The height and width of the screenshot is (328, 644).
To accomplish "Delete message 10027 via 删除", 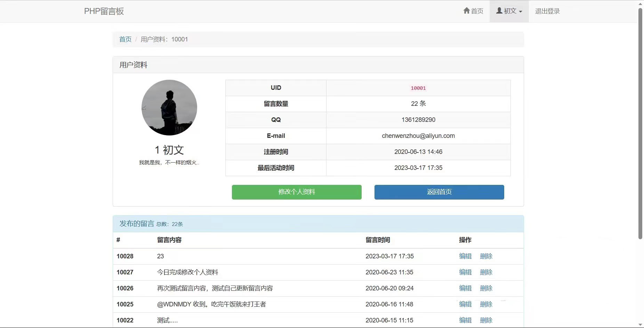I will 486,272.
